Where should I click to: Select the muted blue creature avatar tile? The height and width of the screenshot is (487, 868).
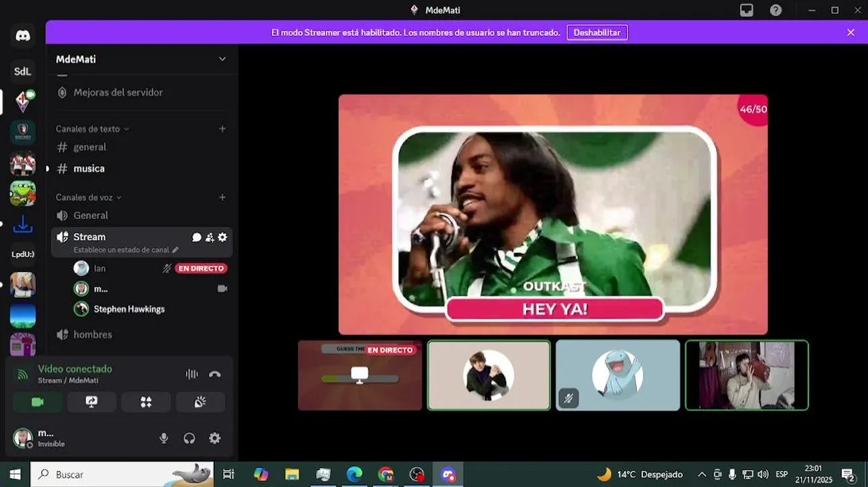point(618,375)
